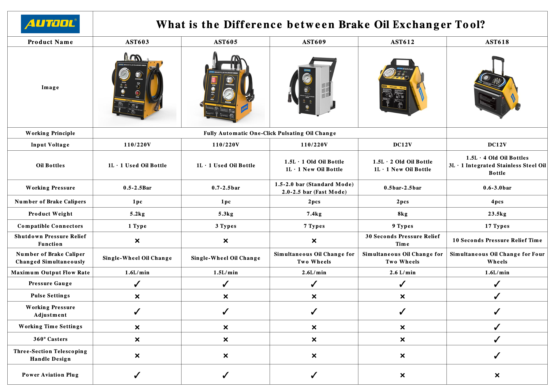Screen dimensions: 555x392
Task: Click AST603 '5.2kg' product weight
Action: 137,214
